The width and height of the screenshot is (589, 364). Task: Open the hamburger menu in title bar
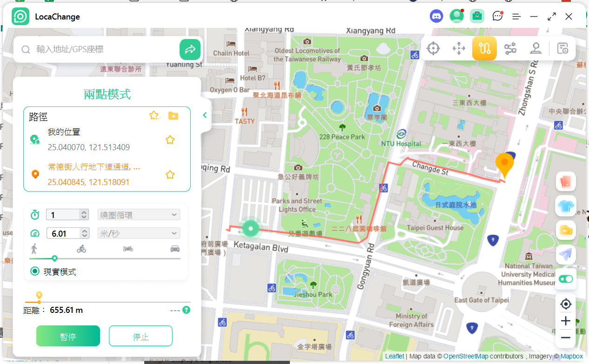516,16
